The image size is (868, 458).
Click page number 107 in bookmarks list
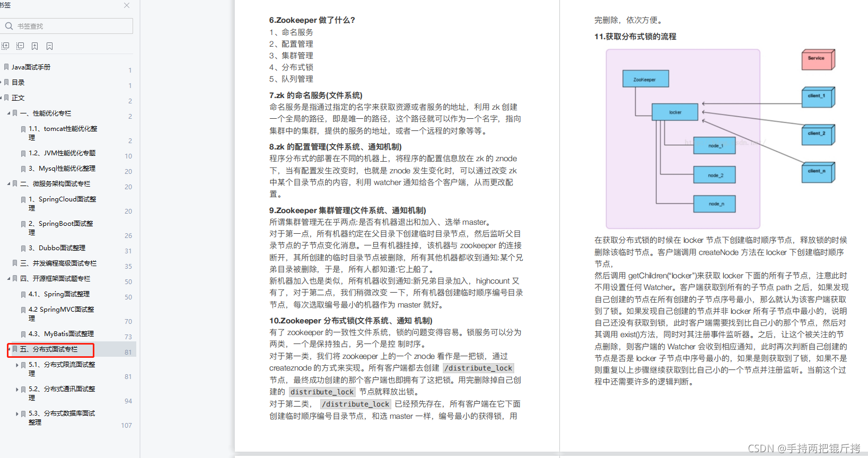(x=126, y=426)
